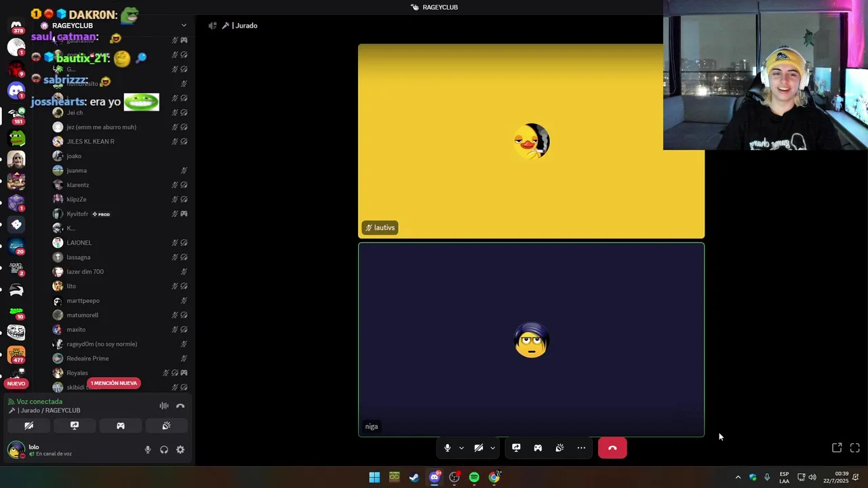The height and width of the screenshot is (488, 868).
Task: Pop out the call window
Action: (x=837, y=448)
